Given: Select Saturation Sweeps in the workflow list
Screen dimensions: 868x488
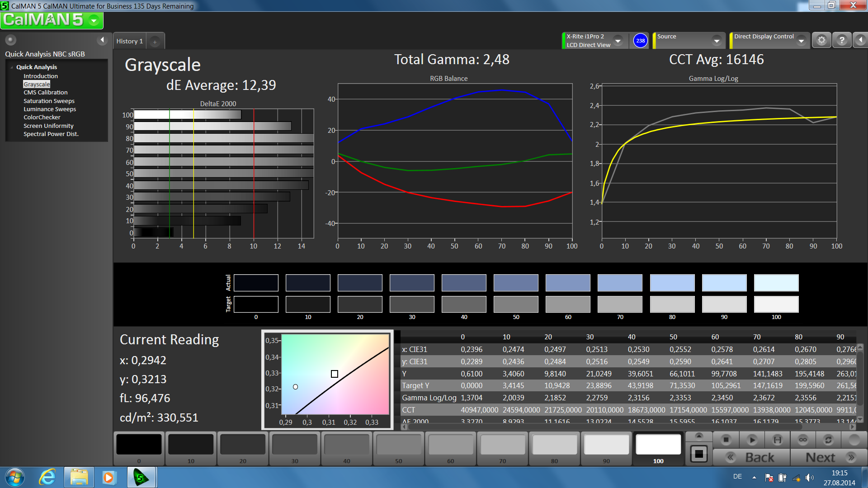Looking at the screenshot, I should (49, 101).
